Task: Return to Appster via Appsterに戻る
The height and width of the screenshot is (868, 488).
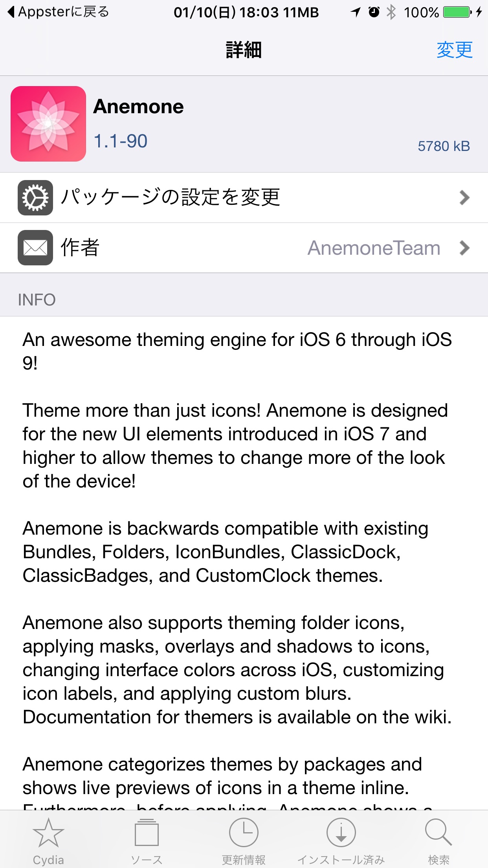Action: click(58, 12)
